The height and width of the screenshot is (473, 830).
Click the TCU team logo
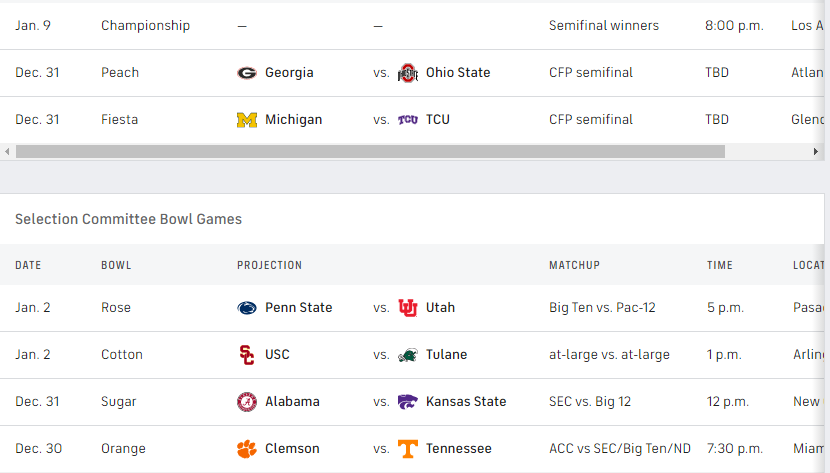[x=408, y=120]
